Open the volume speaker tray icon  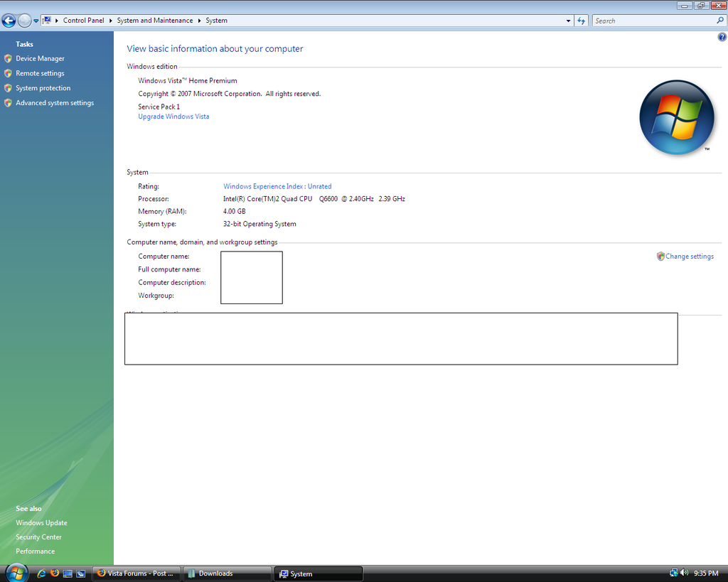coord(685,573)
